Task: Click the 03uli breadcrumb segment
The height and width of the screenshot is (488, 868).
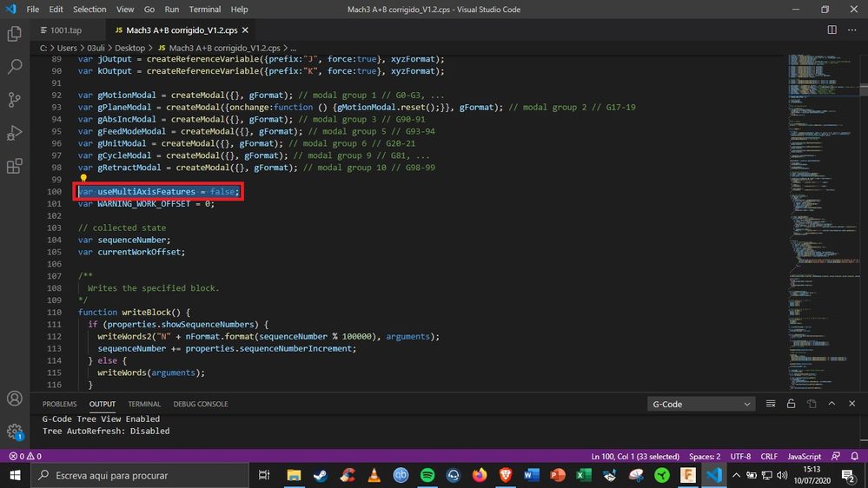Action: click(x=96, y=48)
